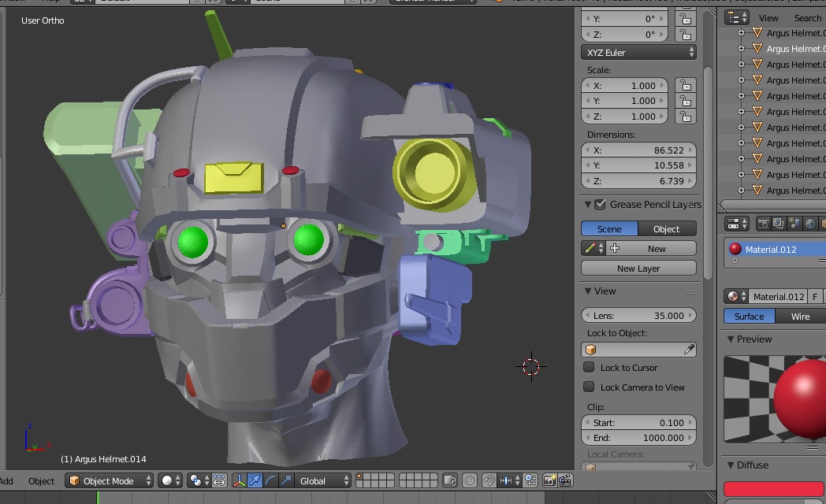Switch to the Wire material tab
Viewport: 826px width, 504px height.
(800, 317)
